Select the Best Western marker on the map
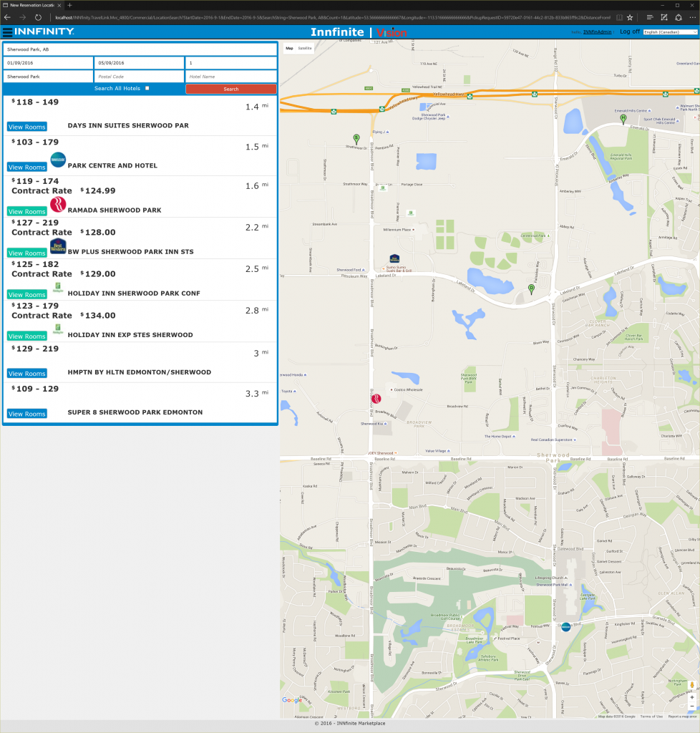 pyautogui.click(x=394, y=258)
